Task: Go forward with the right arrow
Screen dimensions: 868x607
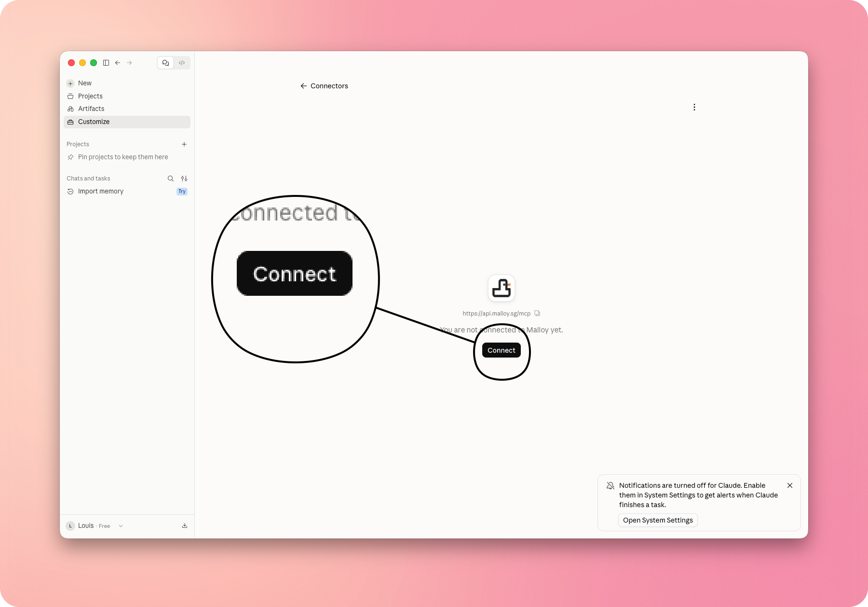Action: click(x=129, y=63)
